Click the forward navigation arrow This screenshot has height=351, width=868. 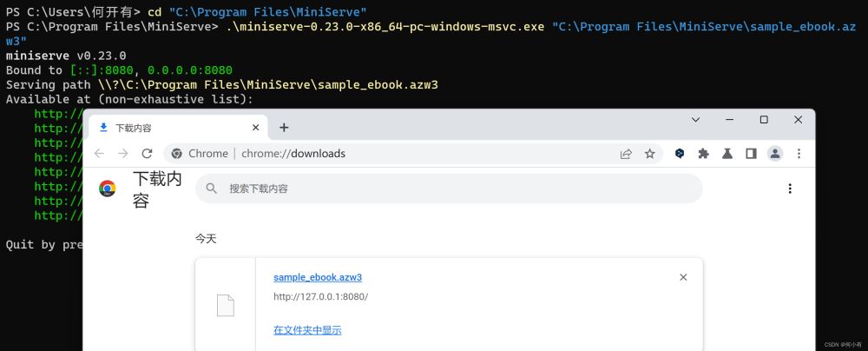click(x=123, y=154)
